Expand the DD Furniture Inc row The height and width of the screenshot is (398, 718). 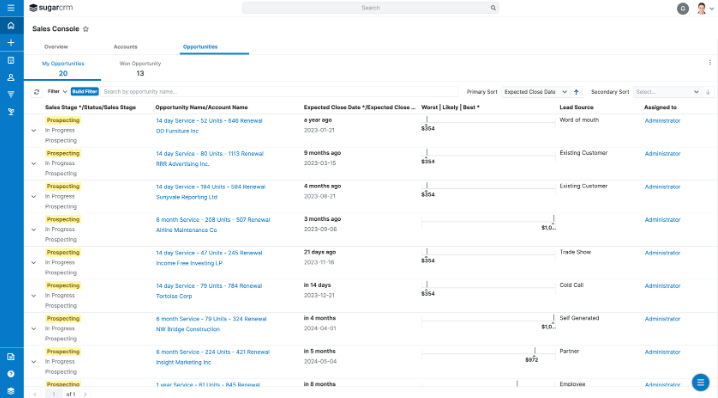click(x=33, y=131)
